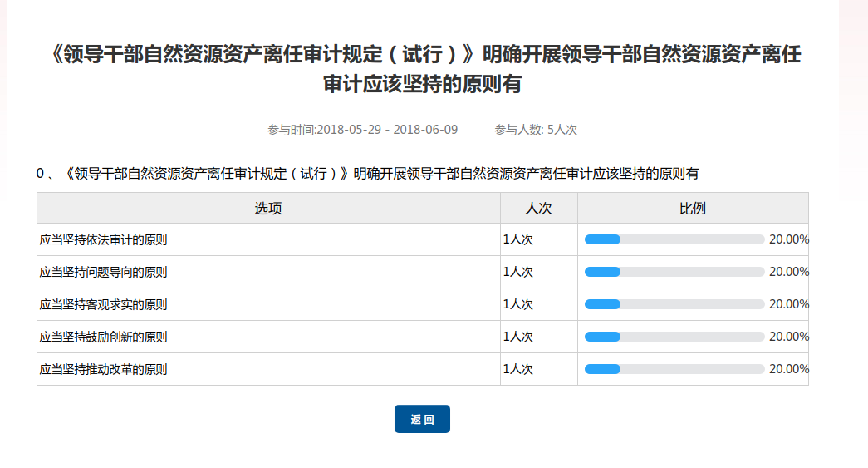Select the 应当坚持鼓励创新的原则 option row

[x=104, y=337]
